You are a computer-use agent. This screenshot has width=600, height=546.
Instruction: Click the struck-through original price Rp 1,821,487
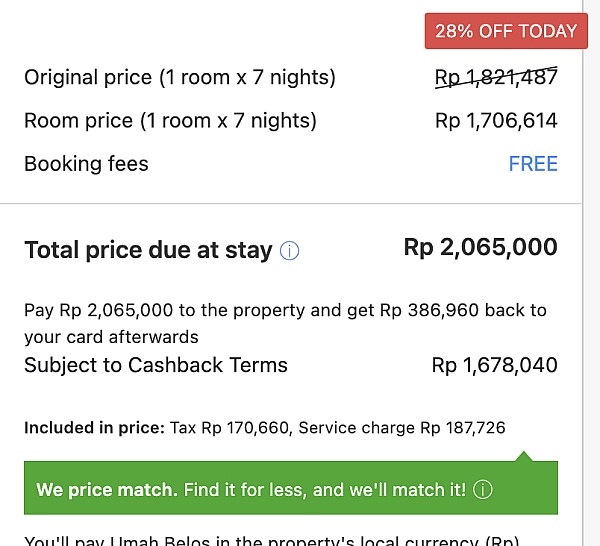496,77
